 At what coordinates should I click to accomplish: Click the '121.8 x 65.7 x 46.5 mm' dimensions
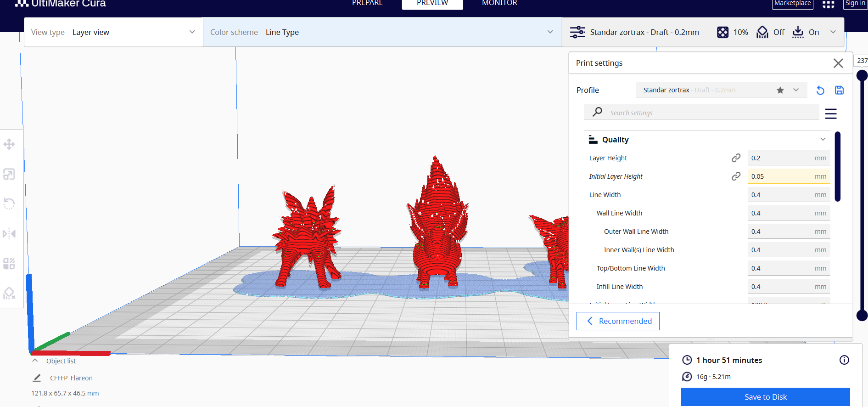point(65,393)
